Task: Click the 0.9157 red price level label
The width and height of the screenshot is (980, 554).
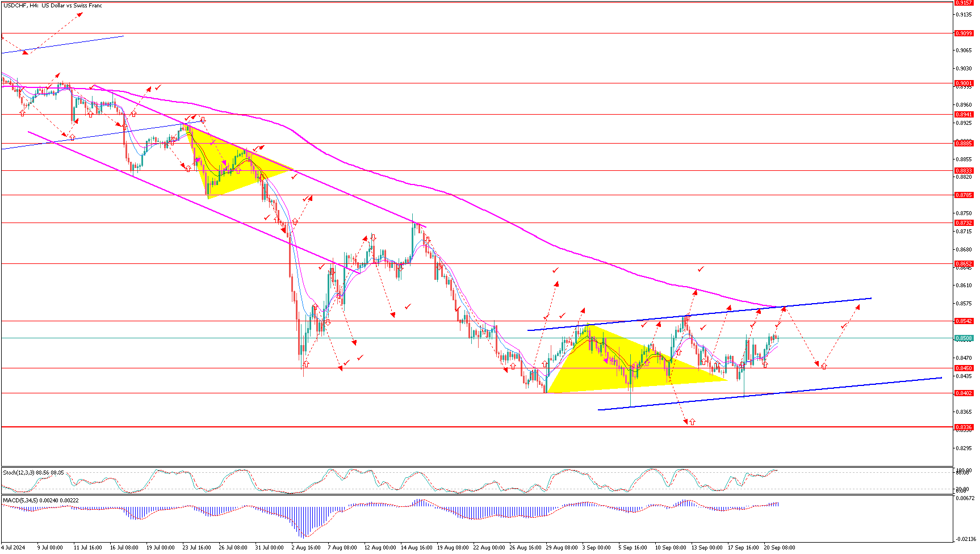Action: [x=964, y=2]
